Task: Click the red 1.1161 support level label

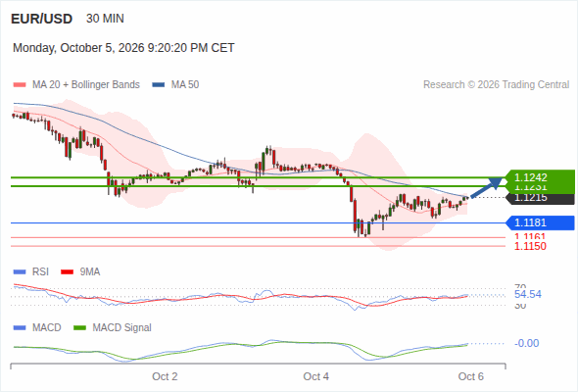Action: tap(530, 237)
